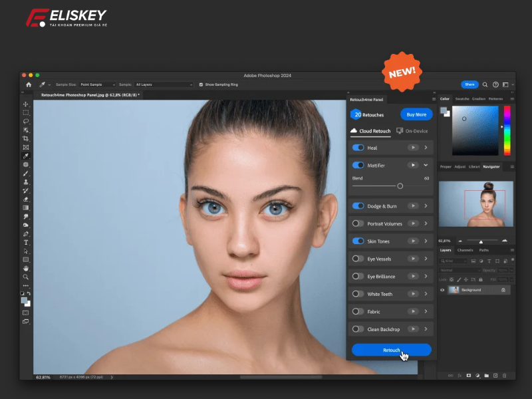Open search with the magnifier icon near Share
532x399 pixels.
[x=485, y=84]
